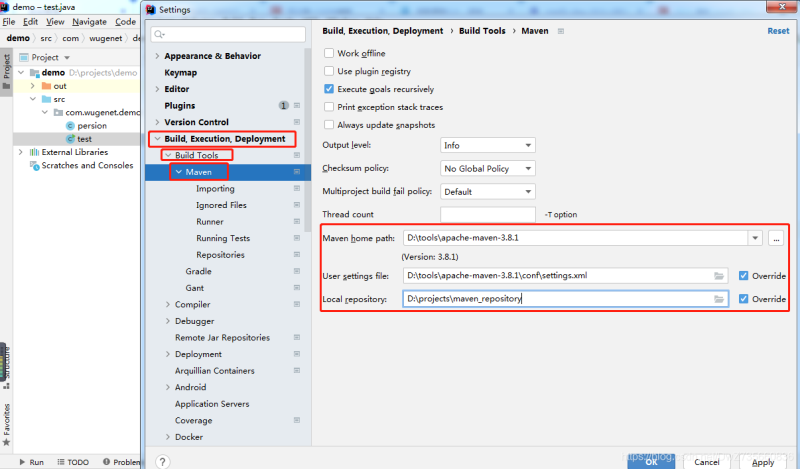The width and height of the screenshot is (800, 469).
Task: Click the Settings search field
Action: pyautogui.click(x=228, y=34)
